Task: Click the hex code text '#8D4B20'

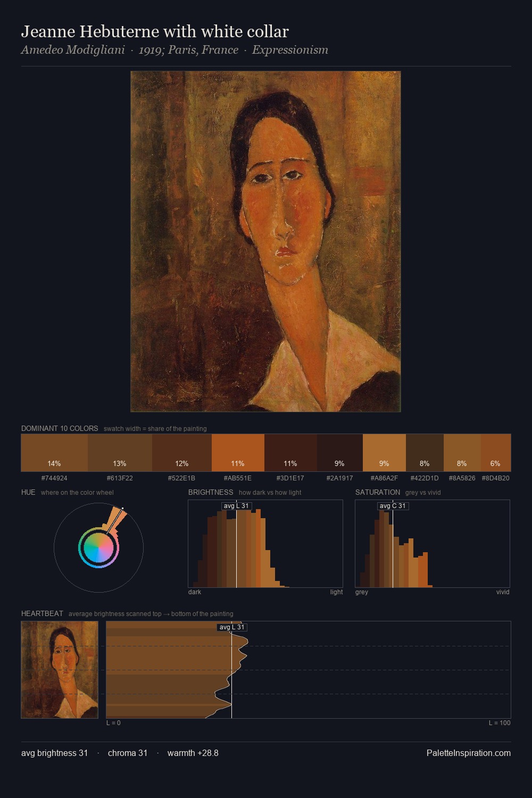Action: [x=496, y=478]
